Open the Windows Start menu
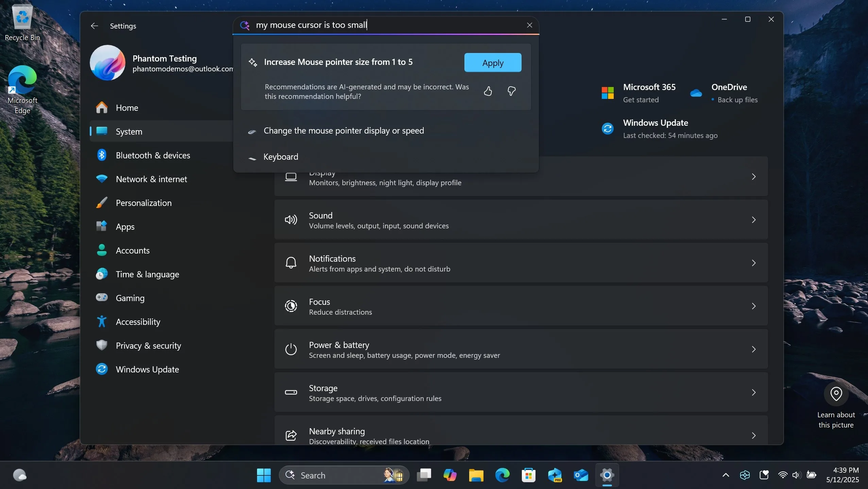This screenshot has height=489, width=868. [263, 475]
